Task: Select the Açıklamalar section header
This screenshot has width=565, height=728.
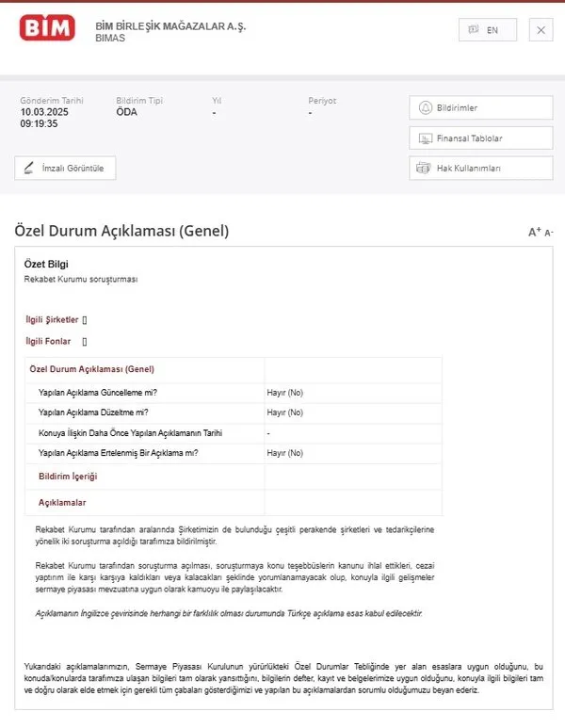Action: point(62,502)
